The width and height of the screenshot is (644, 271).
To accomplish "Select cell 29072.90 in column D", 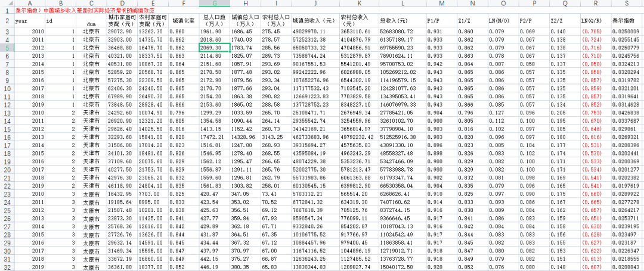I will pos(122,31).
